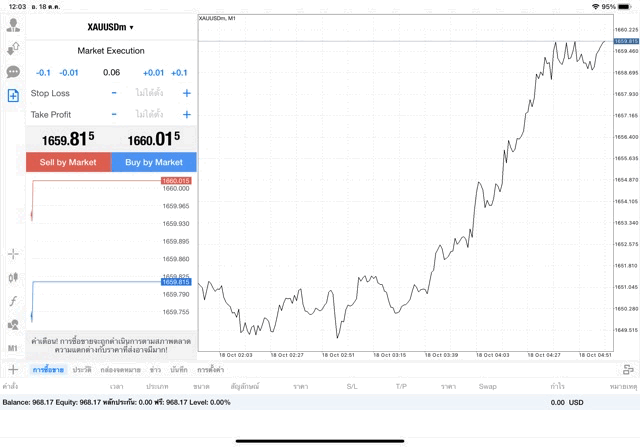Screen dimensions: 640x447
Task: Click Sell by Market button
Action: (68, 162)
